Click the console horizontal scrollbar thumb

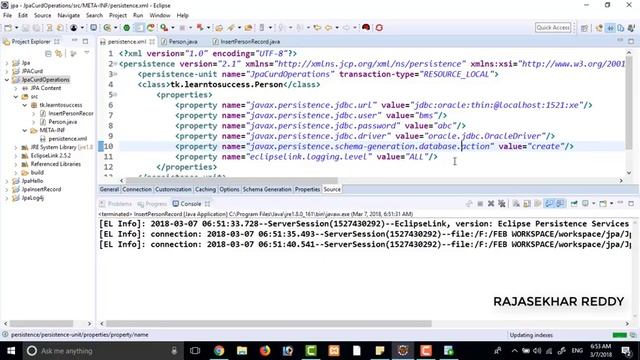tap(269, 324)
